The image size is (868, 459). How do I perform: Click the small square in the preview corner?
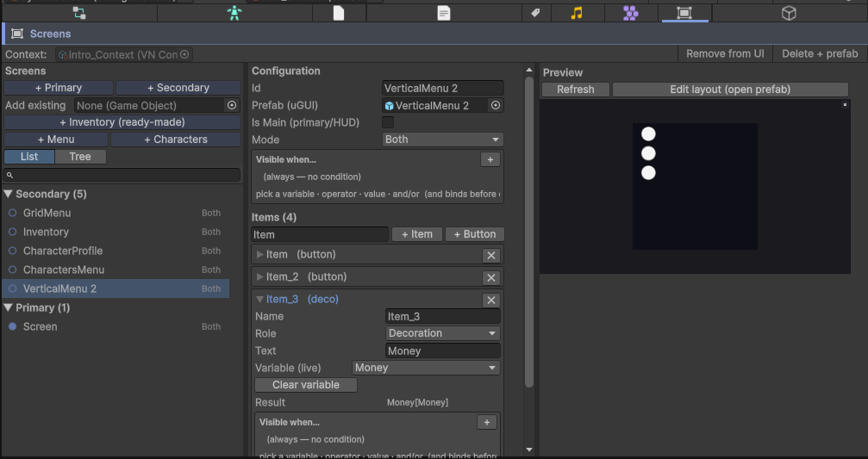[845, 104]
